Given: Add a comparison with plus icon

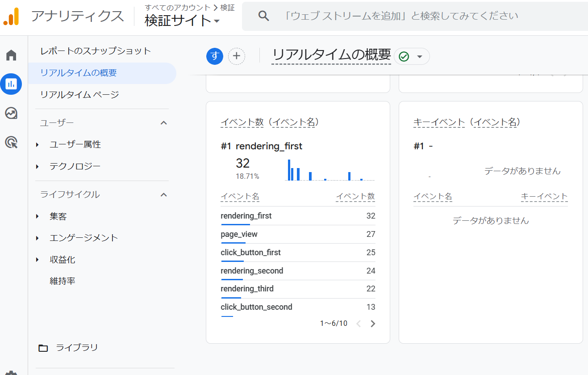Looking at the screenshot, I should (x=237, y=56).
